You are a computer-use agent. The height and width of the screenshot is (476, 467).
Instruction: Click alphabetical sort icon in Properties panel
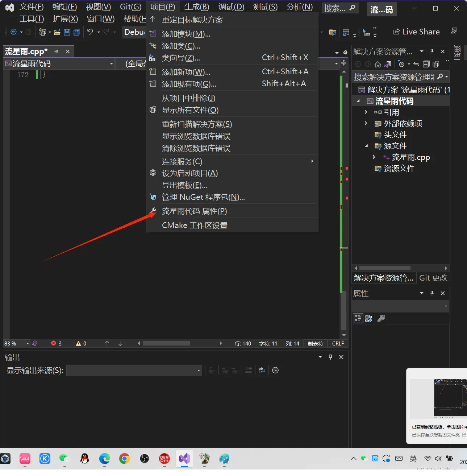pos(368,318)
